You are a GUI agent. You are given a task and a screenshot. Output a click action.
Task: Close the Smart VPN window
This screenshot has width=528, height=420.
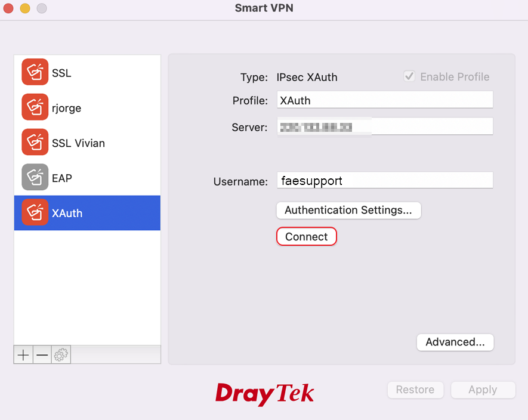(x=8, y=8)
